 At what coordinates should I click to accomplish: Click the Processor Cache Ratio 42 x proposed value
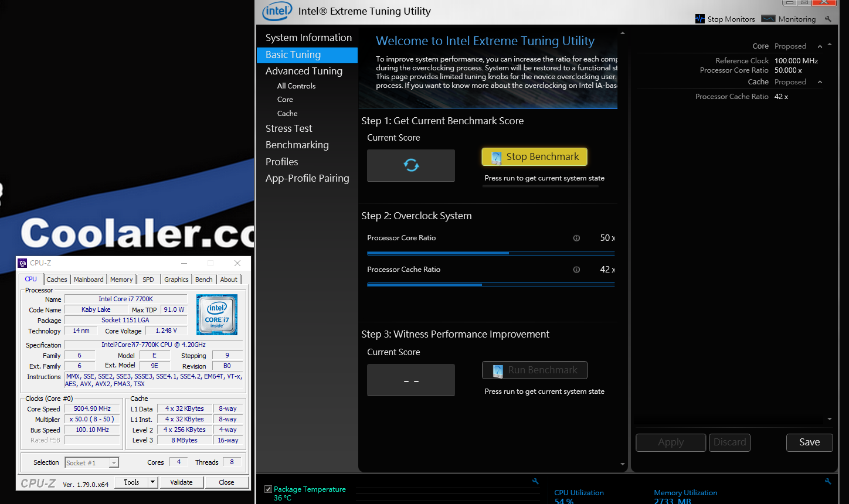781,97
